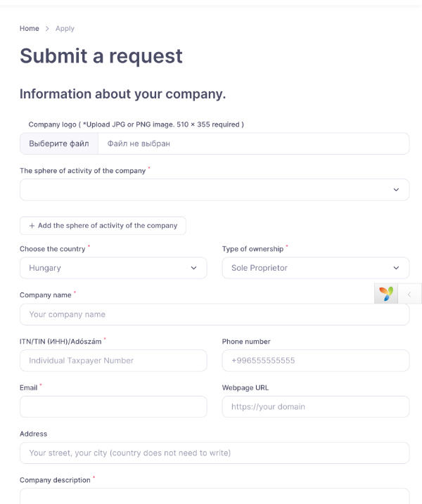Focus the Company name input field
The height and width of the screenshot is (504, 422).
coord(215,314)
